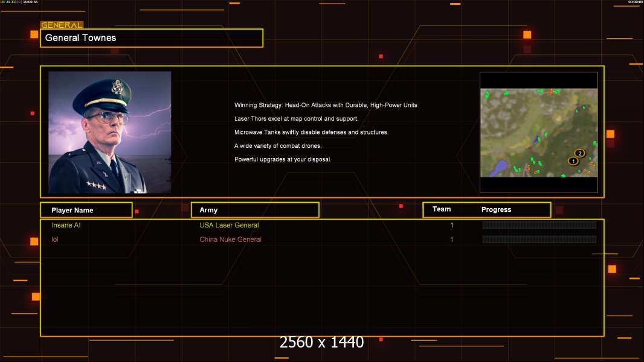
Task: Select the lol player name
Action: (x=55, y=240)
